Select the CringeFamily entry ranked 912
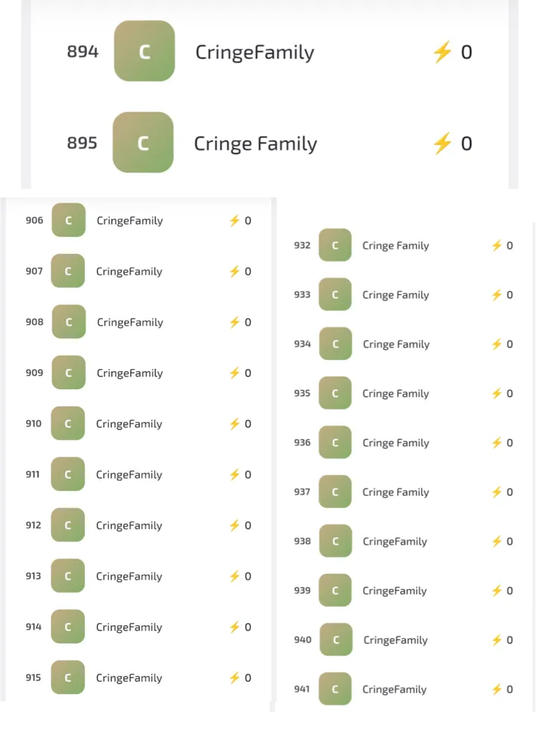540x756 pixels. 129,525
